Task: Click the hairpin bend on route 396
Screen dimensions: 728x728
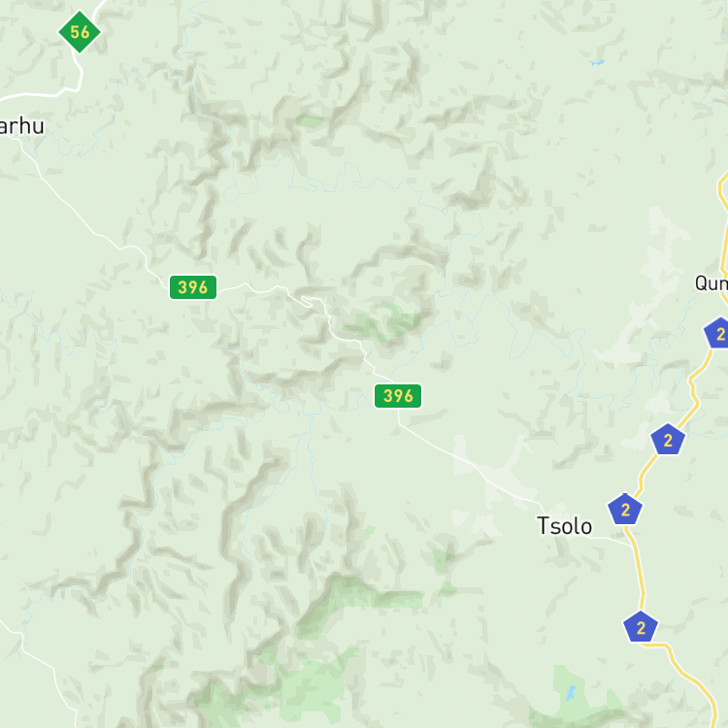Action: (307, 301)
